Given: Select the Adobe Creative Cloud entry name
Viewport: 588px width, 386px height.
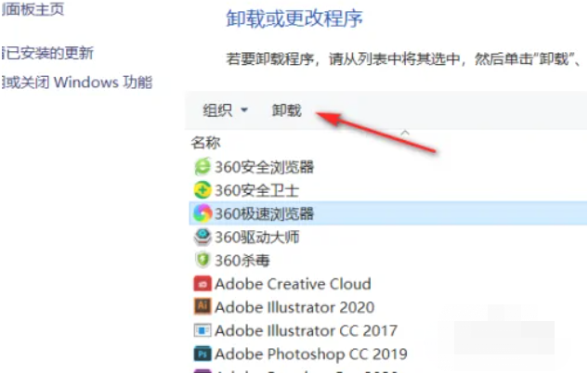Looking at the screenshot, I should pyautogui.click(x=293, y=284).
